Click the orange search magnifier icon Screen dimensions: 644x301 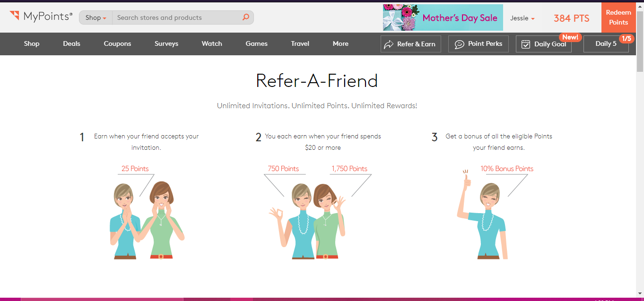coord(245,17)
